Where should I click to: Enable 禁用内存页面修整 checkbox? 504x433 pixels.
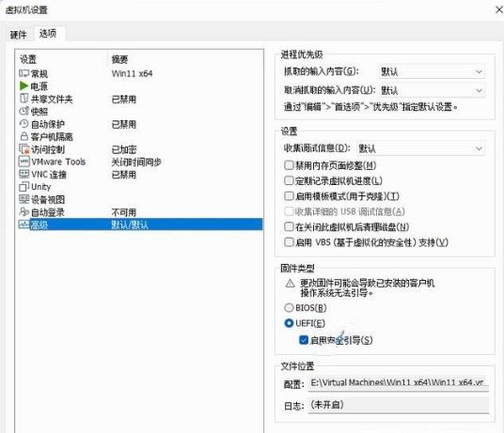click(289, 165)
